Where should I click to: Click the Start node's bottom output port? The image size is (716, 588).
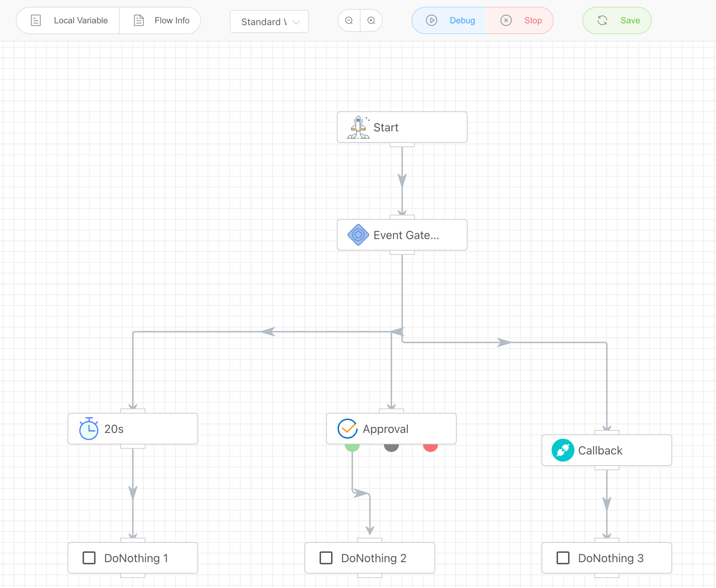click(402, 145)
